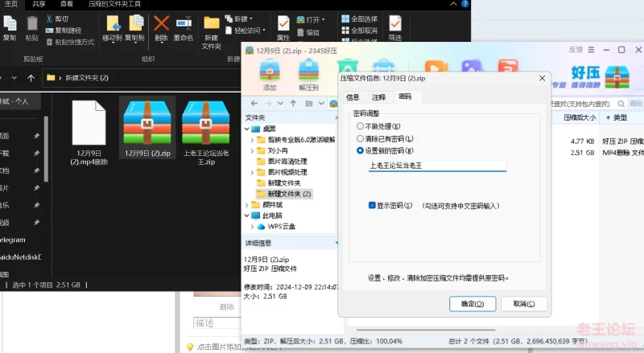
Task: Open the 好压 hamburger menu icon
Action: (591, 50)
